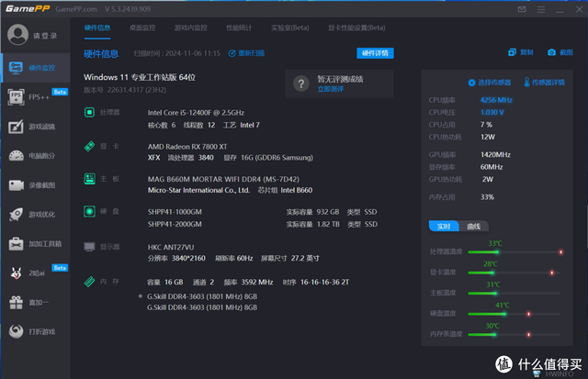The height and width of the screenshot is (379, 588).
Task: Open 加加工具箱 toolbox in sidebar
Action: tap(36, 244)
